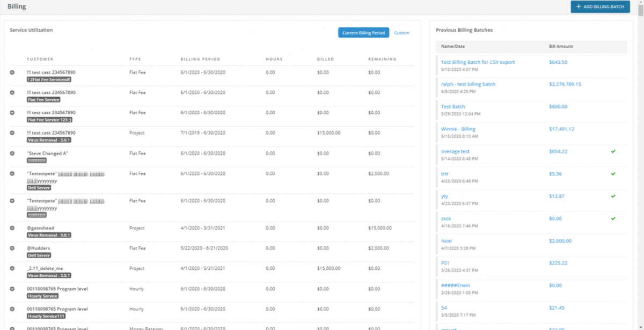644x330 pixels.
Task: Click the '7/1/2019 - 6/30/2020' billing period
Action: pos(203,133)
